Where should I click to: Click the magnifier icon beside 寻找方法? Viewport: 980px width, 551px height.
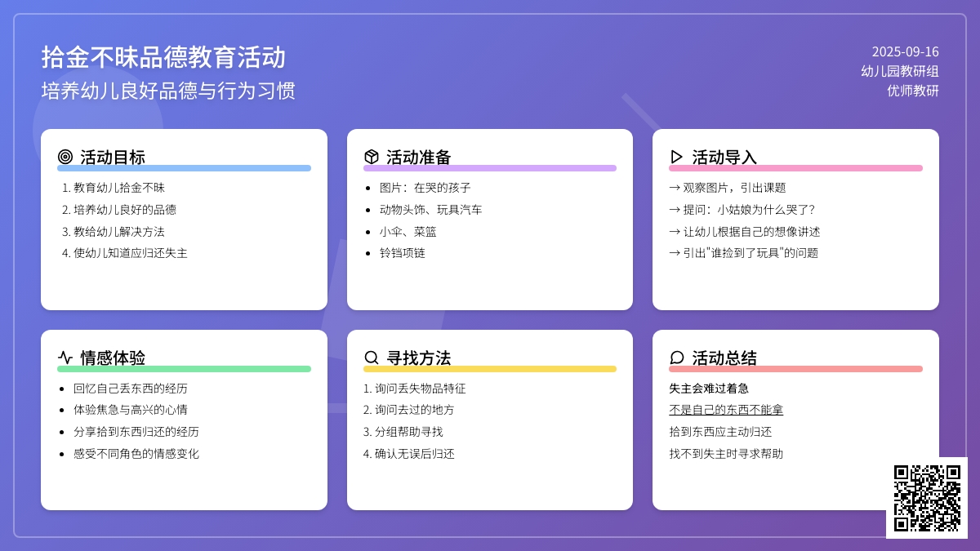click(372, 358)
